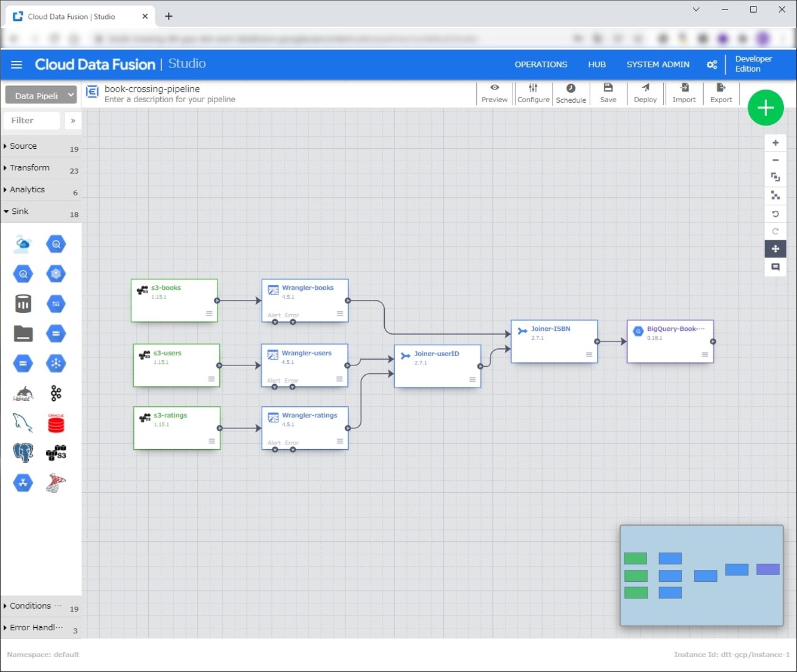The height and width of the screenshot is (672, 797).
Task: Export the pipeline
Action: (721, 94)
